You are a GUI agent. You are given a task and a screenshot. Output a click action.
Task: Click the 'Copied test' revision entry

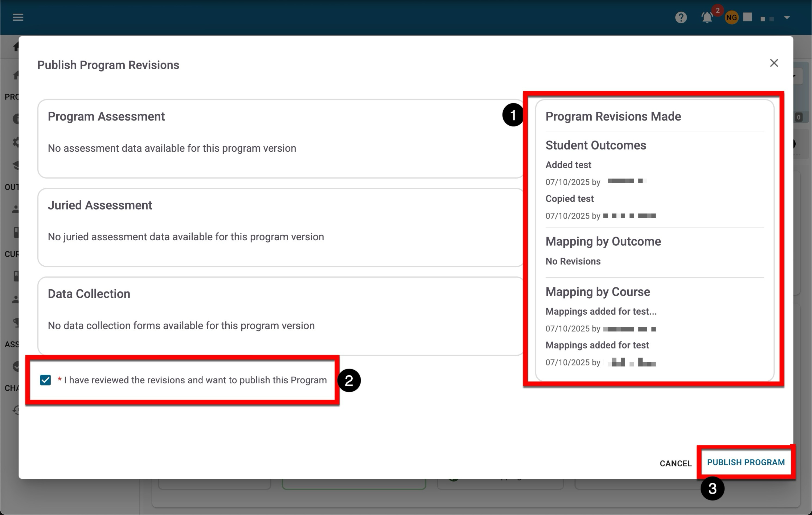coord(569,198)
